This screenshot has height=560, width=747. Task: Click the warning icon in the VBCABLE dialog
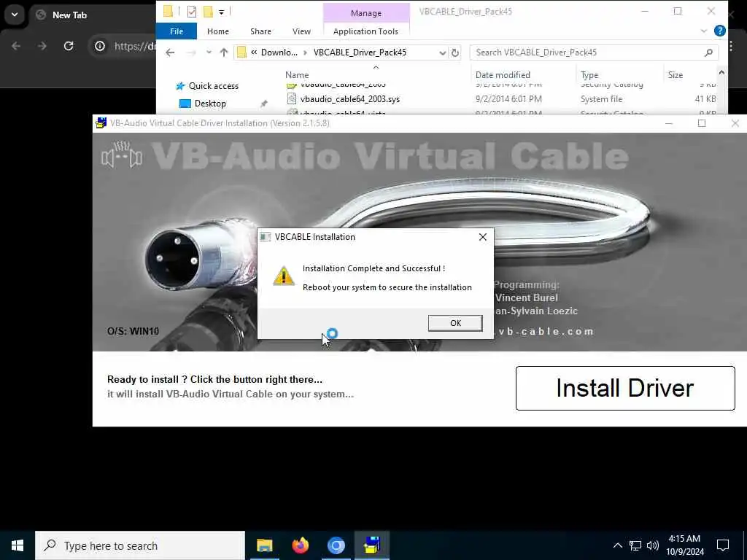tap(284, 276)
